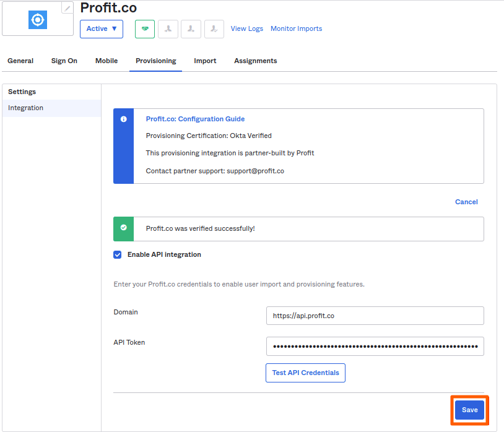The height and width of the screenshot is (432, 504).
Task: Open the Active status dropdown
Action: [x=102, y=29]
